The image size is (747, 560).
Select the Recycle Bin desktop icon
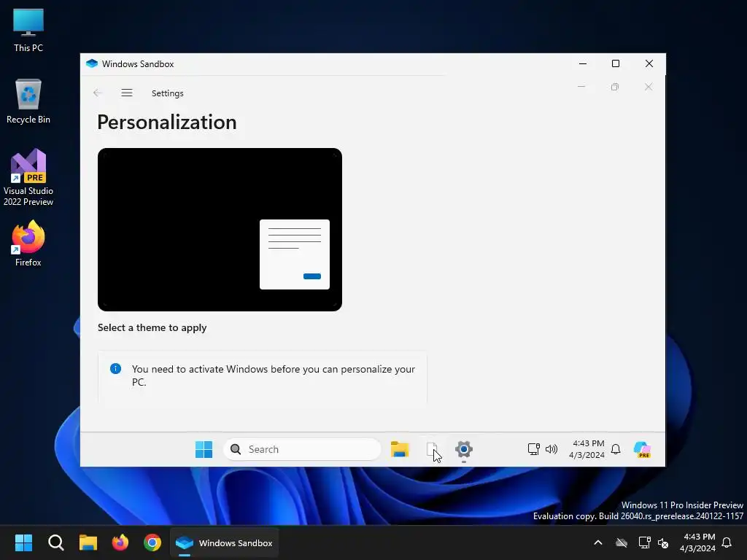point(28,101)
